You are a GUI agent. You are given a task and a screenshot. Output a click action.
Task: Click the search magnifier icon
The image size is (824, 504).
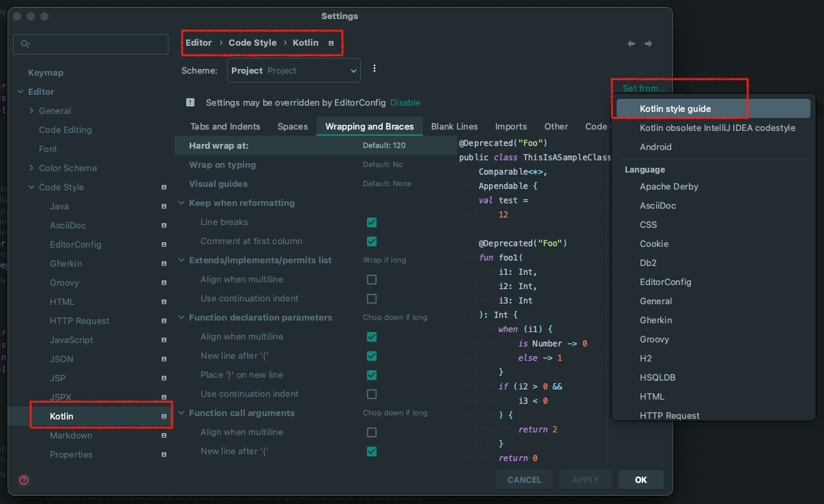[x=25, y=44]
